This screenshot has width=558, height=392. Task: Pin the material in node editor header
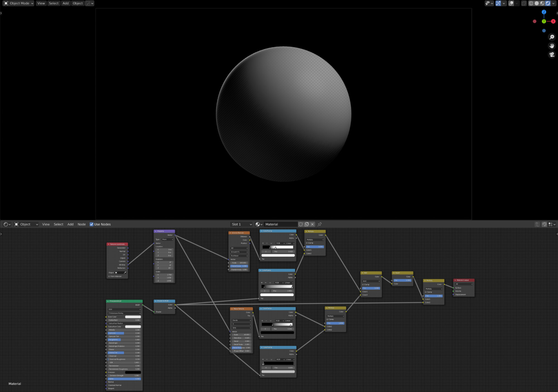tap(319, 224)
